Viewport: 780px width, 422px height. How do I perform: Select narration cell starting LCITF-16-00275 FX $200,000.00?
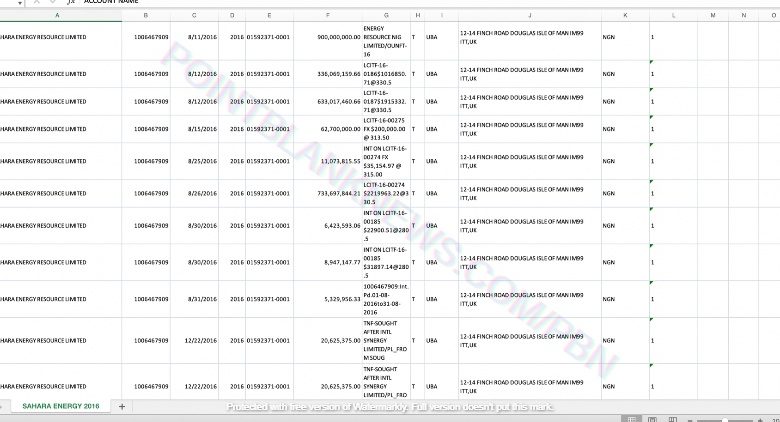(386, 129)
